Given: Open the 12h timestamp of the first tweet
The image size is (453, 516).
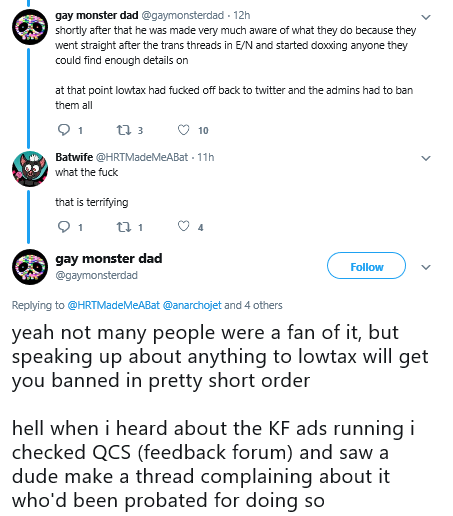Looking at the screenshot, I should [x=242, y=15].
